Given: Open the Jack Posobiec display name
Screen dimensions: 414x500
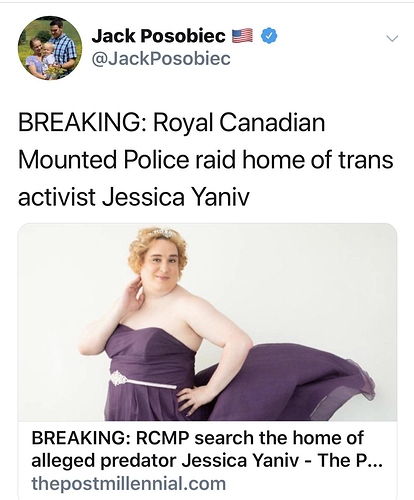Looking at the screenshot, I should coord(159,36).
